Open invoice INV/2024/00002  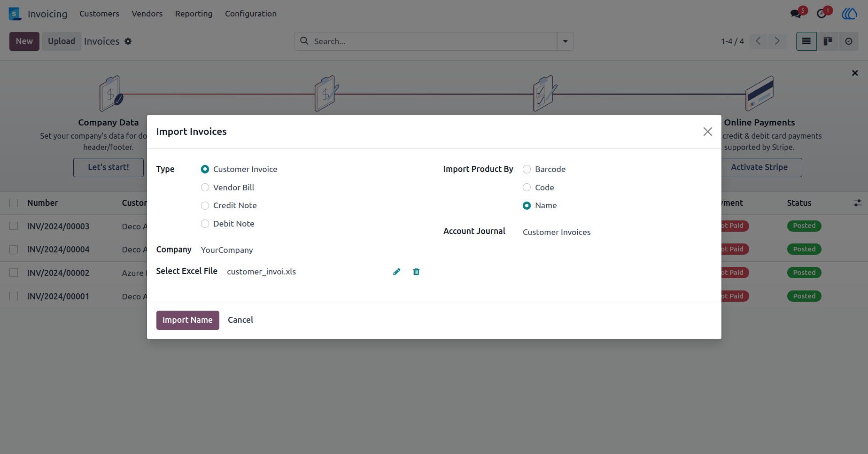58,273
